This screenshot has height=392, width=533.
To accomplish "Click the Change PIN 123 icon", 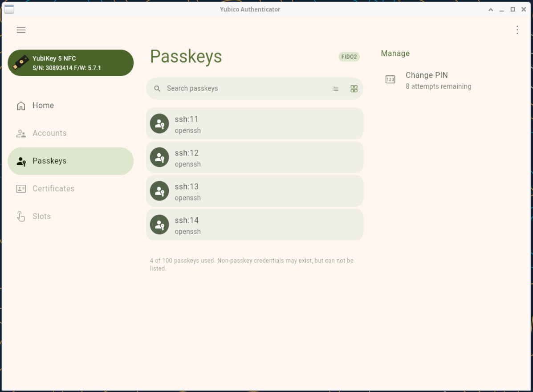I will pos(390,80).
